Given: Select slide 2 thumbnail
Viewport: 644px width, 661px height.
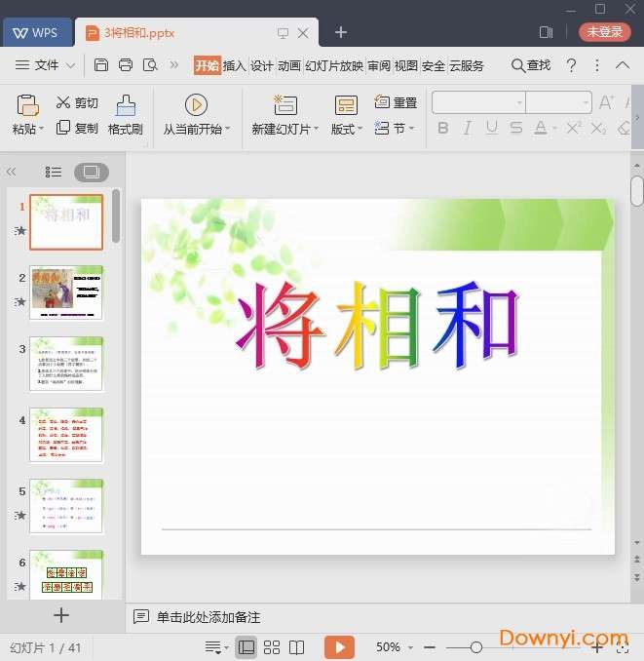Looking at the screenshot, I should click(x=66, y=292).
